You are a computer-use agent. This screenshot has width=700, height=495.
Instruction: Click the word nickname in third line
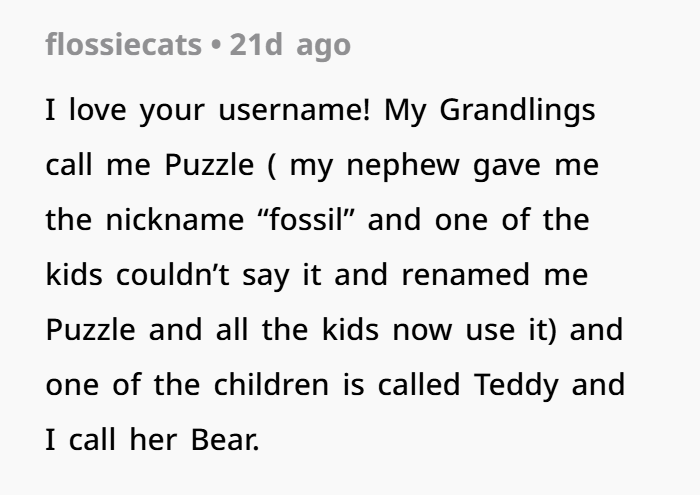(x=175, y=220)
